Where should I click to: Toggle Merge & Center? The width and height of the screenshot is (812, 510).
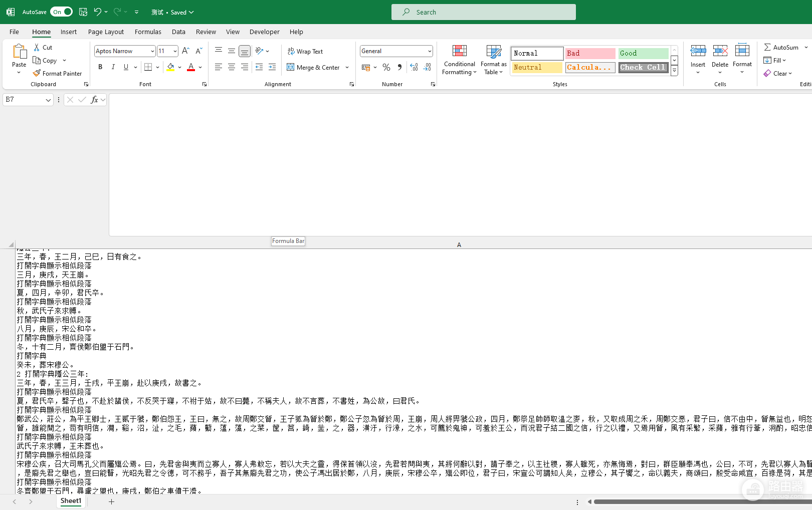313,67
